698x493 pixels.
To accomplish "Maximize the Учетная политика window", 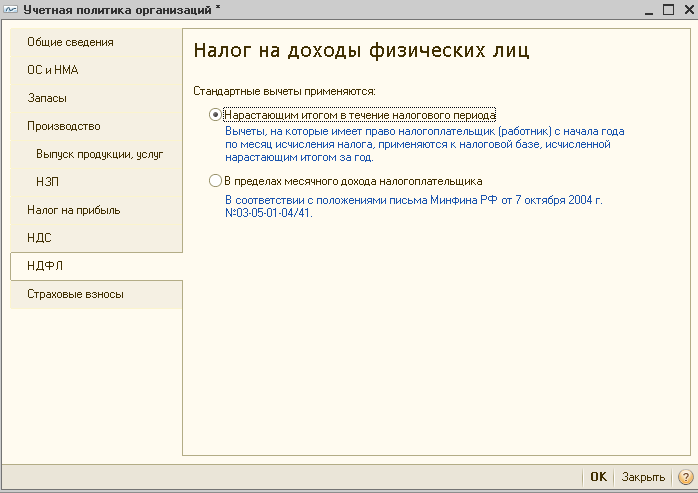I will (x=668, y=9).
